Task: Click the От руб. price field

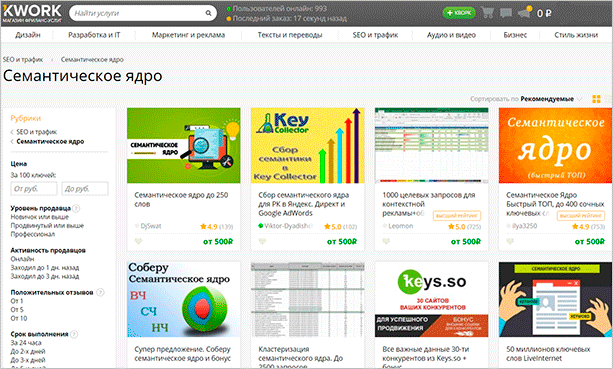Action: point(34,189)
